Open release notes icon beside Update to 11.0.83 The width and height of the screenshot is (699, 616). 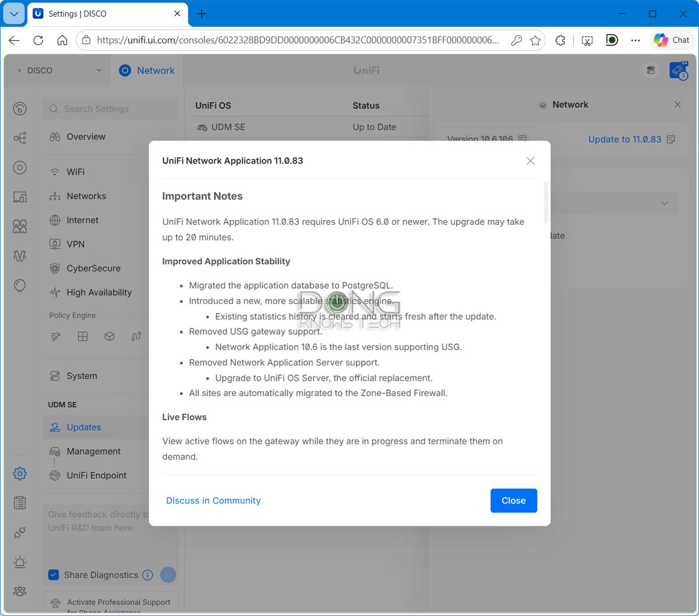pos(671,139)
